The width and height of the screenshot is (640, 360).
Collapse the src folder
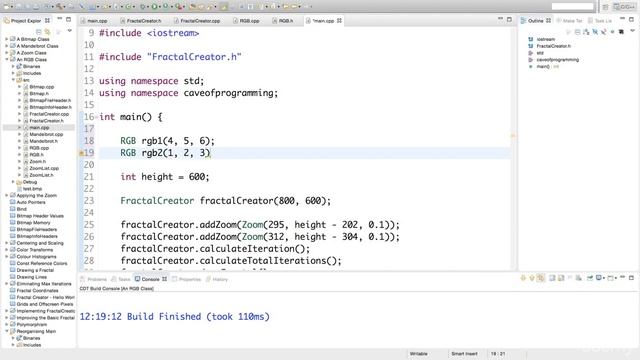[13, 80]
